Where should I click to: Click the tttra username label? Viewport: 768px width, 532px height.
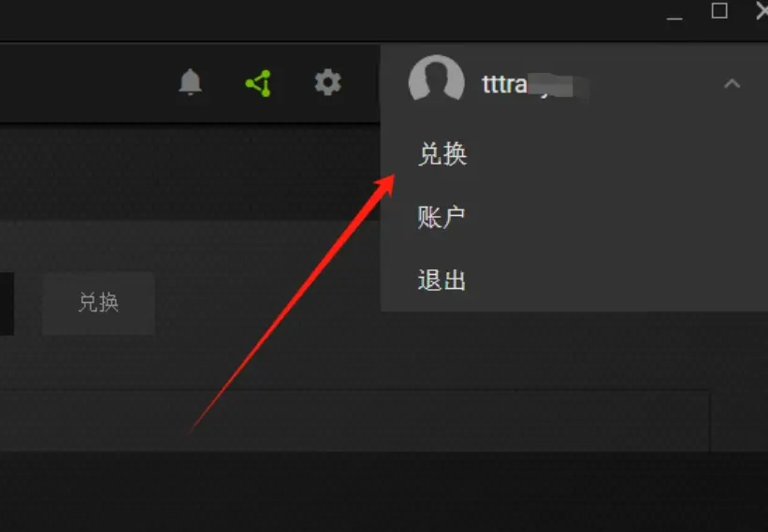504,85
